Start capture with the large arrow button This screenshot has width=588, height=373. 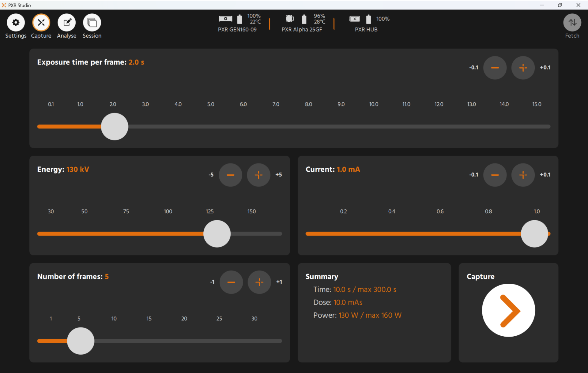(x=508, y=310)
